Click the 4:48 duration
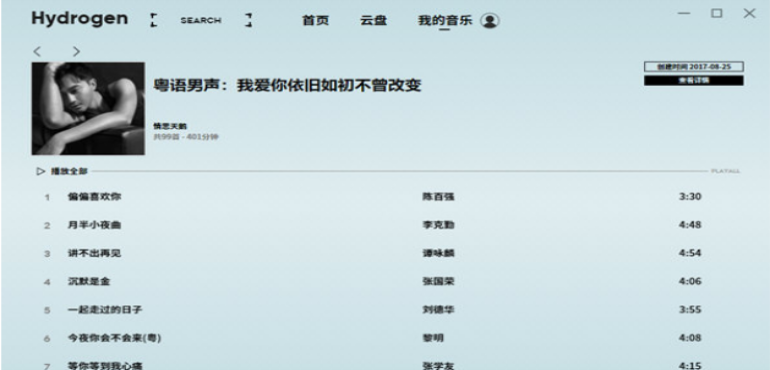Viewport: 770px width, 370px height. coord(690,225)
